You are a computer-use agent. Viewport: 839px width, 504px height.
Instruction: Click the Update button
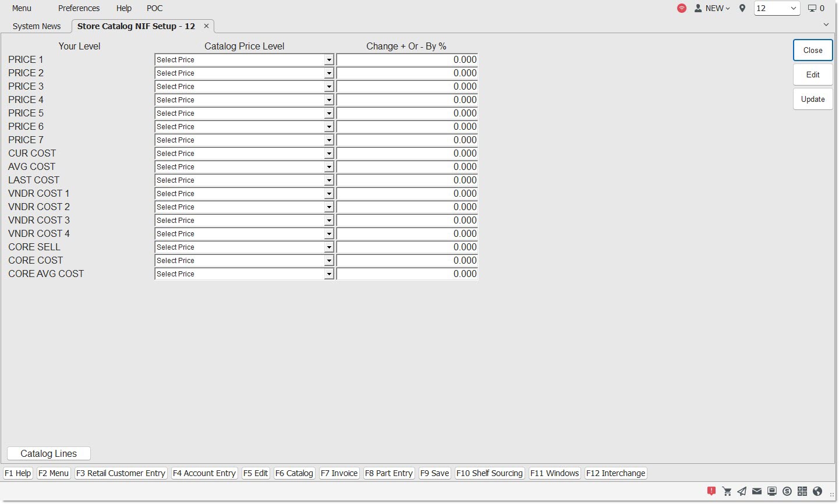(812, 99)
